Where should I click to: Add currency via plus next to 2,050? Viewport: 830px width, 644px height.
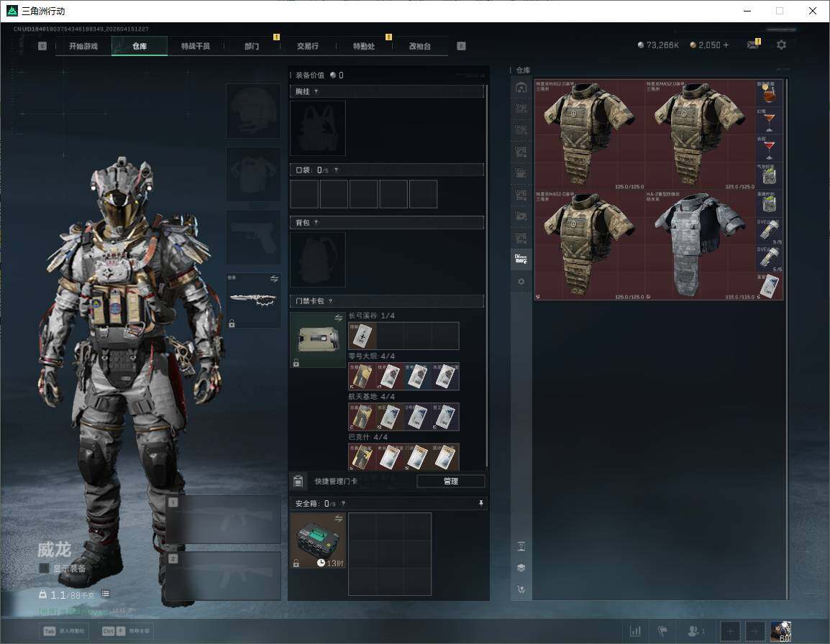point(726,45)
